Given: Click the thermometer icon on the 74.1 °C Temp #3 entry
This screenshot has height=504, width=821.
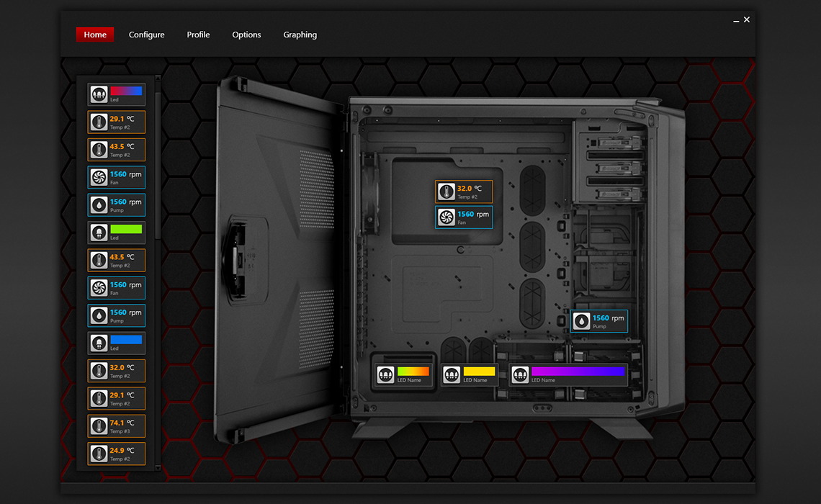Looking at the screenshot, I should (x=99, y=426).
